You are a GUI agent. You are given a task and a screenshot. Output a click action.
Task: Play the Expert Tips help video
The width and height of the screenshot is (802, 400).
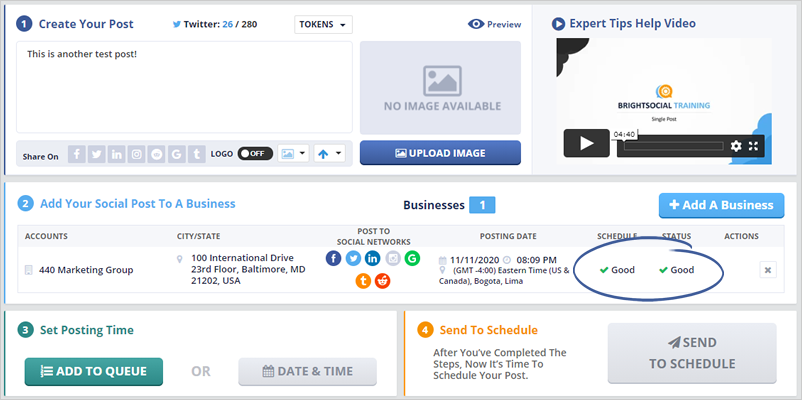coord(586,143)
